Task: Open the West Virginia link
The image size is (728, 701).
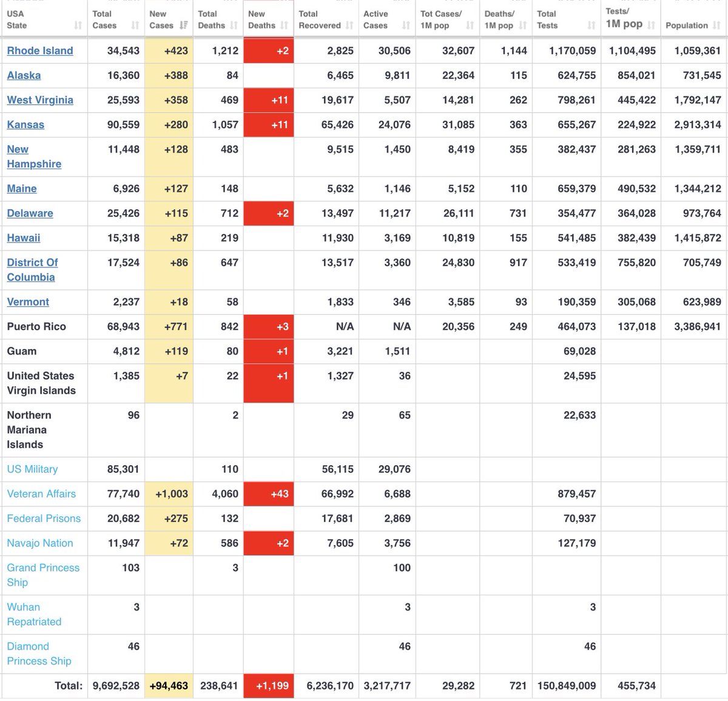Action: pyautogui.click(x=40, y=100)
